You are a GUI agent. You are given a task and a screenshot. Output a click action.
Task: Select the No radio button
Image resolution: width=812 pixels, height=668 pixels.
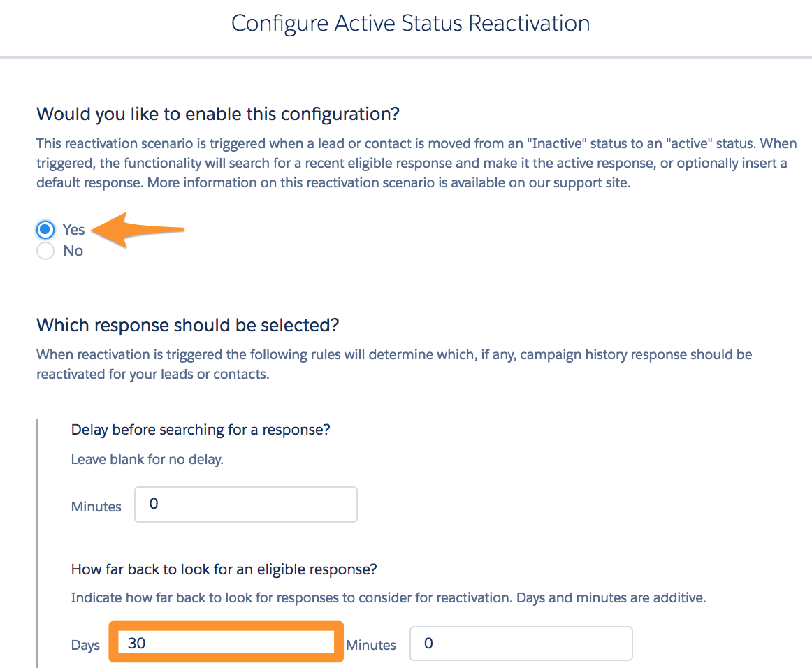point(45,251)
